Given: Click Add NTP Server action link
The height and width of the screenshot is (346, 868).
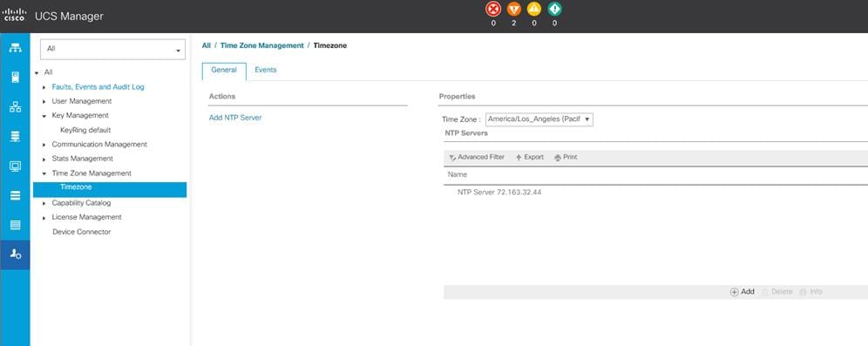Looking at the screenshot, I should pyautogui.click(x=235, y=118).
